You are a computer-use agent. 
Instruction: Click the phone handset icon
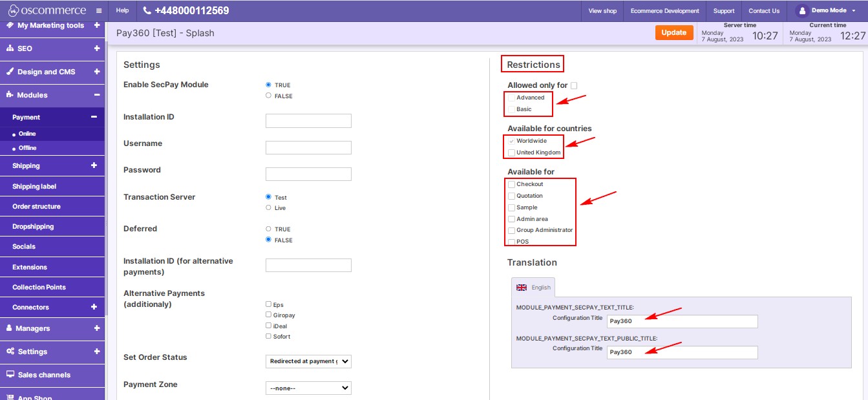pyautogui.click(x=147, y=11)
